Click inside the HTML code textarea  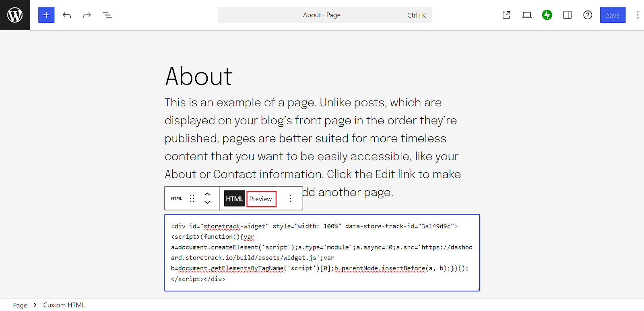[322, 253]
